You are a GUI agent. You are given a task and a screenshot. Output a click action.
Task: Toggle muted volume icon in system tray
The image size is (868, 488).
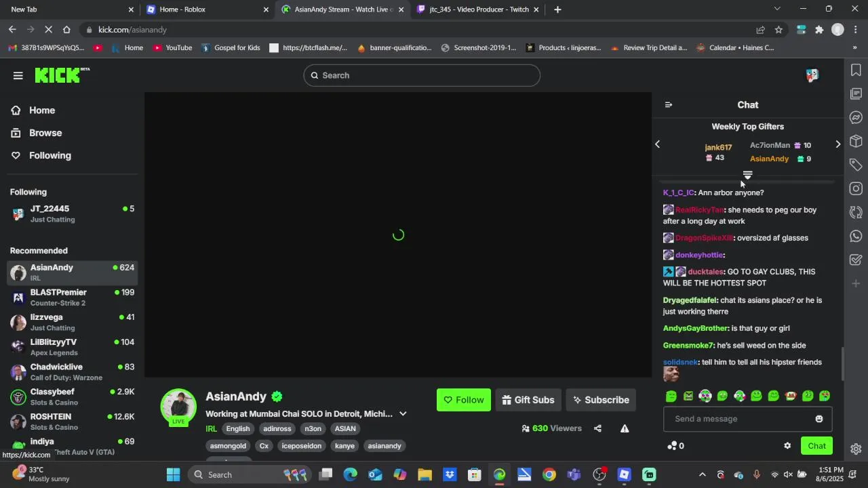tap(788, 475)
